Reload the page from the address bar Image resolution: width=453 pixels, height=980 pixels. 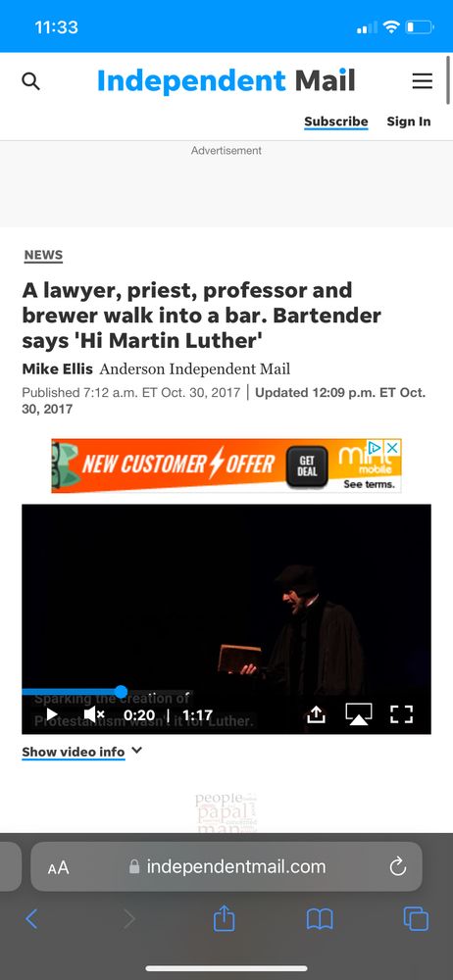[398, 867]
